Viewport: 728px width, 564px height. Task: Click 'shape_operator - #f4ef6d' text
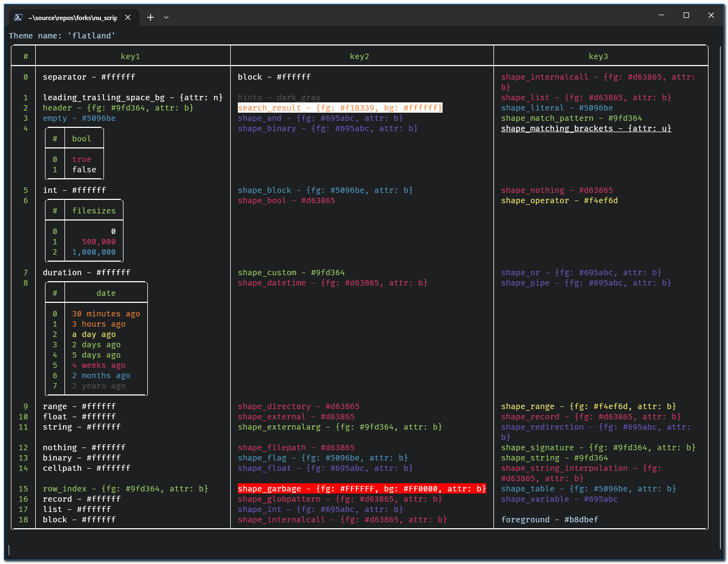pyautogui.click(x=560, y=200)
